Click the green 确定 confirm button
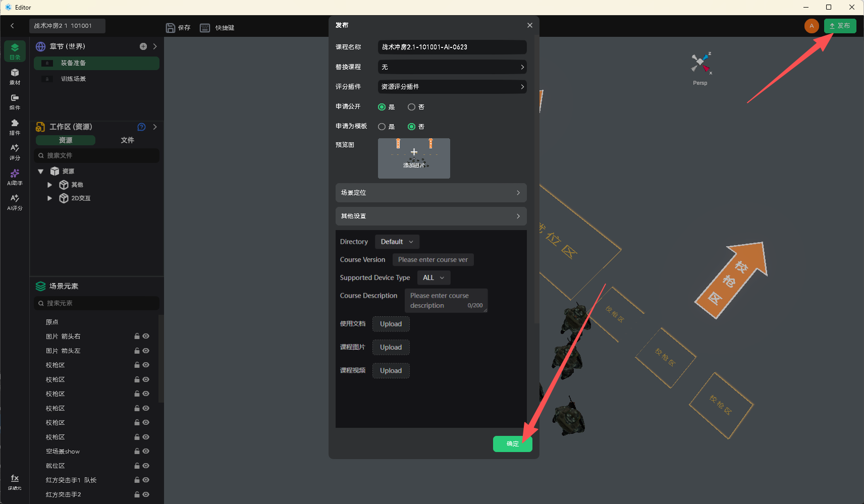864x504 pixels. click(x=512, y=444)
